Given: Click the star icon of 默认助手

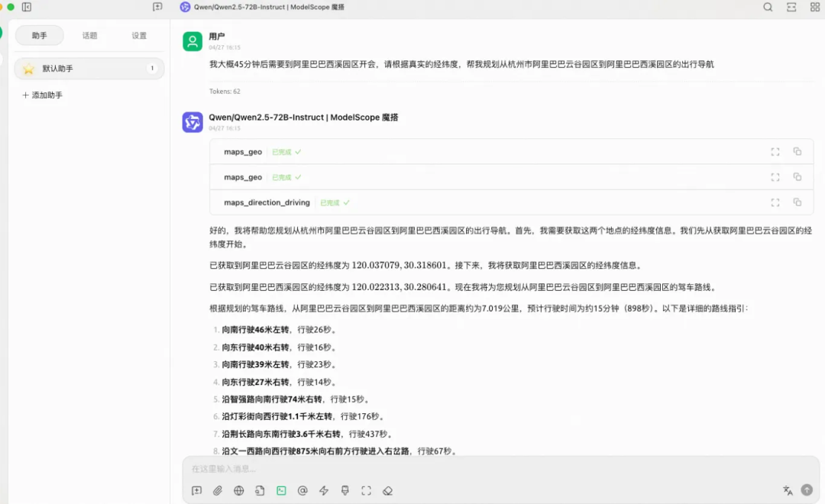Looking at the screenshot, I should click(28, 69).
